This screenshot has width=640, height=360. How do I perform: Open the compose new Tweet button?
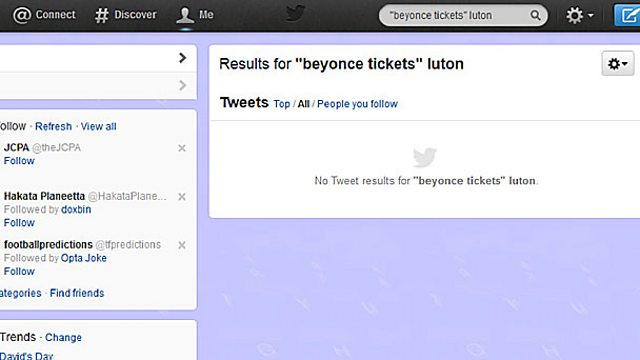(627, 16)
